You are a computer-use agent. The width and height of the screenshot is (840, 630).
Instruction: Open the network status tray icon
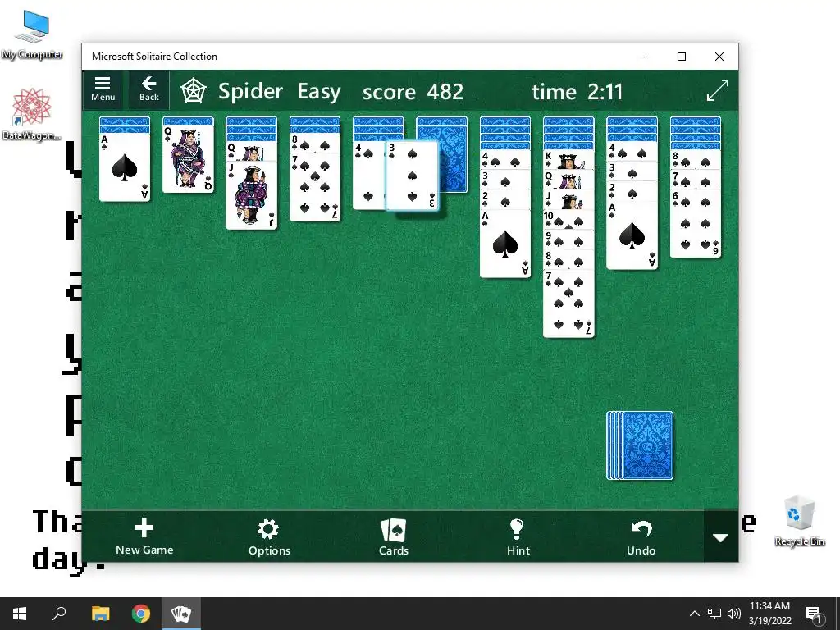(x=714, y=614)
